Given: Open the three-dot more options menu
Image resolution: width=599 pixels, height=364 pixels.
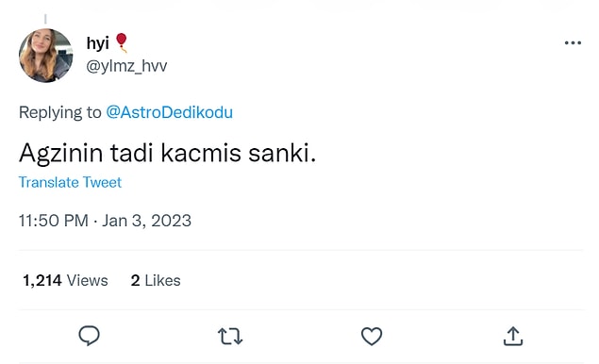Looking at the screenshot, I should pyautogui.click(x=573, y=42).
